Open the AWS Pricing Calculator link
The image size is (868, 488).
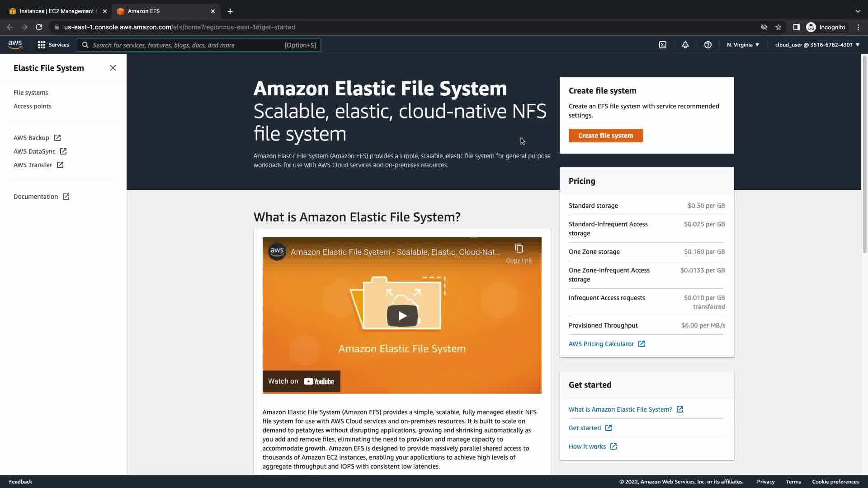[601, 344]
